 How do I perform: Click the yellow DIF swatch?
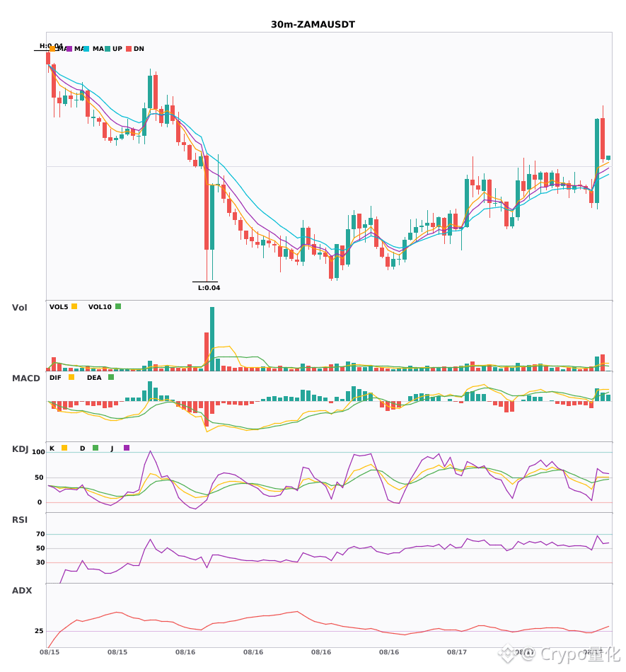[x=71, y=377]
